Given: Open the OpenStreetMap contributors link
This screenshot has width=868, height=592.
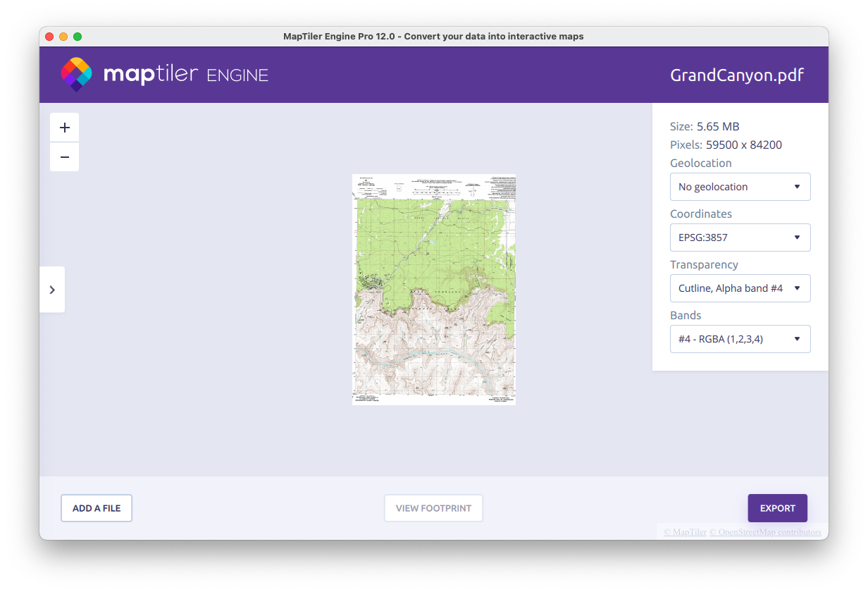Looking at the screenshot, I should tap(765, 532).
